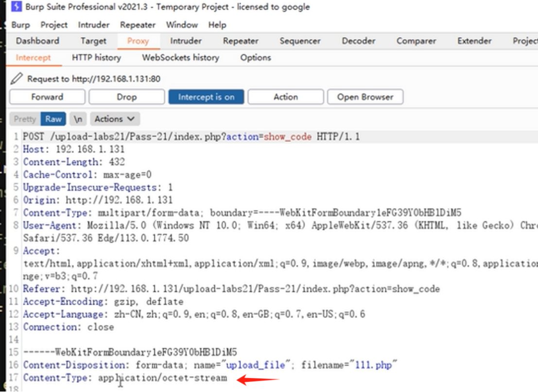
Task: Open the Burp menu
Action: [x=20, y=25]
